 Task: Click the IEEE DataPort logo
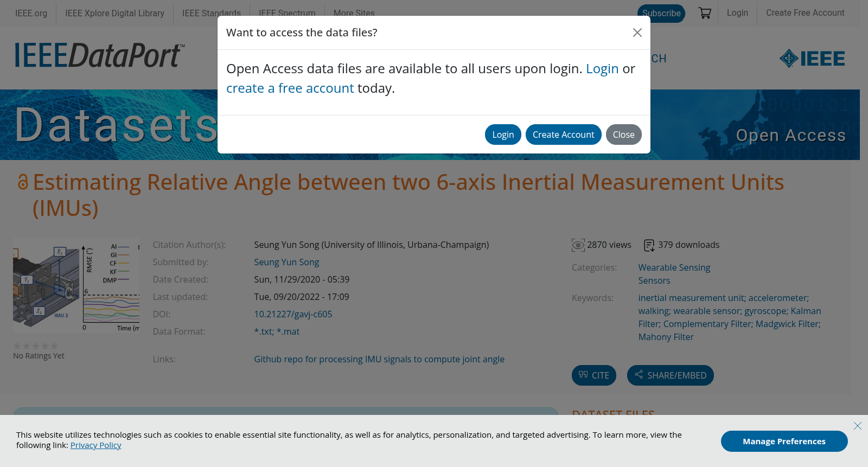(100, 55)
